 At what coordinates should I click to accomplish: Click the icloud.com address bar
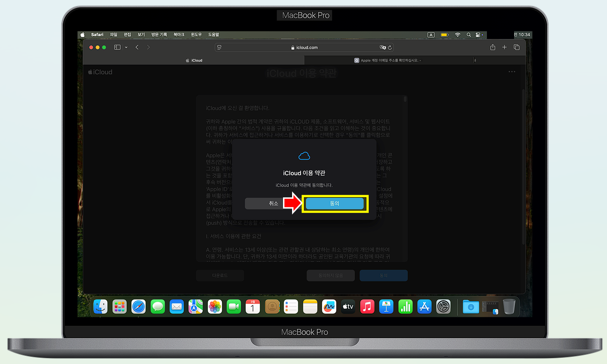[x=304, y=47]
